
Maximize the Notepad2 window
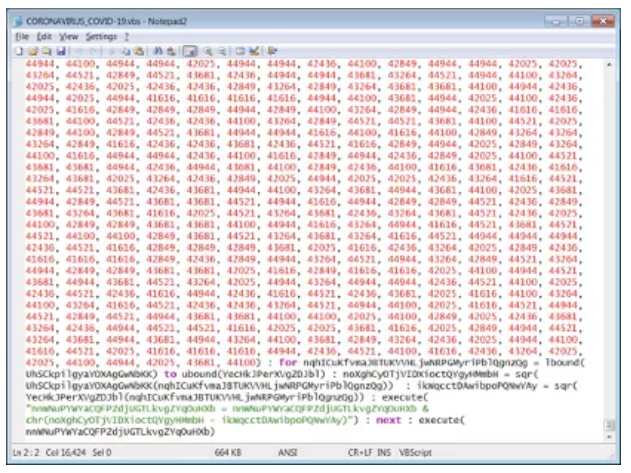click(x=579, y=21)
